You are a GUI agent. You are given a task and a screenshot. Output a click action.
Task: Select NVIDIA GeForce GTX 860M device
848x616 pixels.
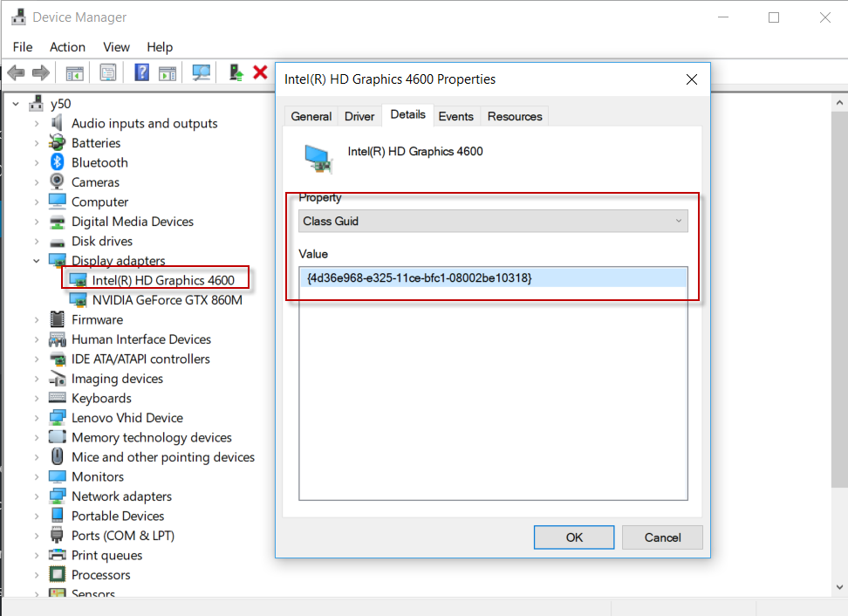coord(168,299)
